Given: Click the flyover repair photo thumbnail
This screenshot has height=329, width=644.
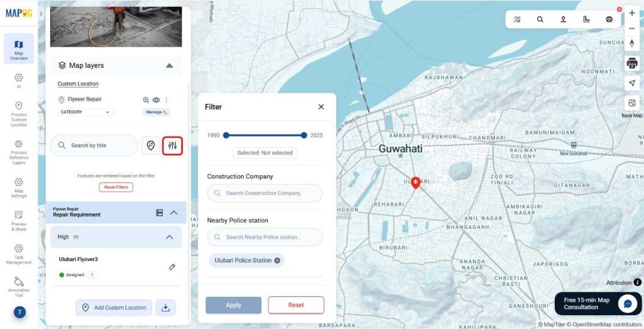Looking at the screenshot, I should [x=116, y=26].
